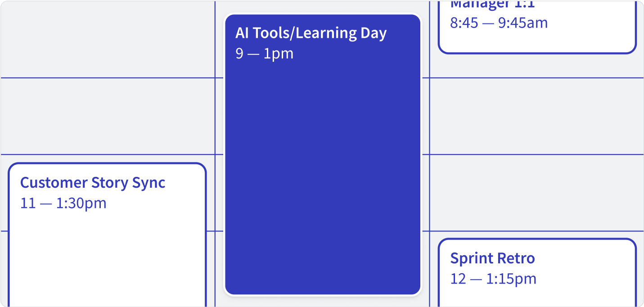The height and width of the screenshot is (307, 644).
Task: Click the partially visible "Manager 1:1" title
Action: pyautogui.click(x=492, y=5)
